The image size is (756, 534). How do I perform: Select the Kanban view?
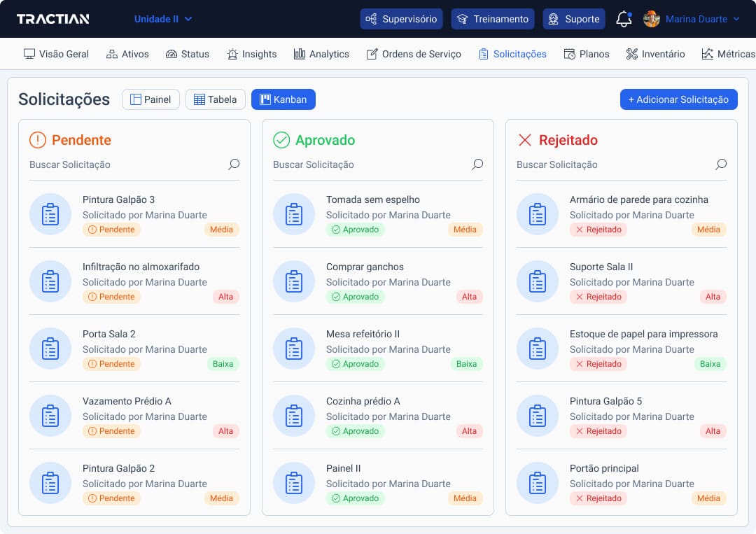[x=283, y=99]
